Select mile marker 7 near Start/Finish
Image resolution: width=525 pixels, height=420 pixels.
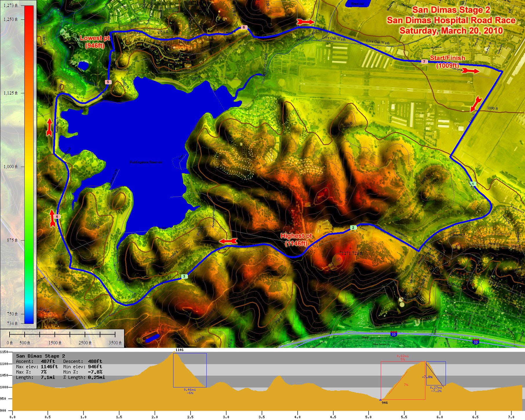click(424, 61)
